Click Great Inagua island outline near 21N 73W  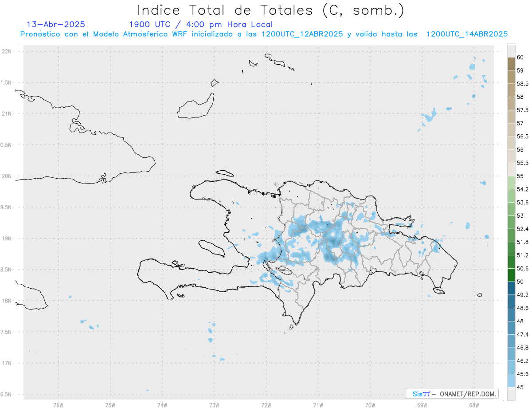click(x=196, y=106)
